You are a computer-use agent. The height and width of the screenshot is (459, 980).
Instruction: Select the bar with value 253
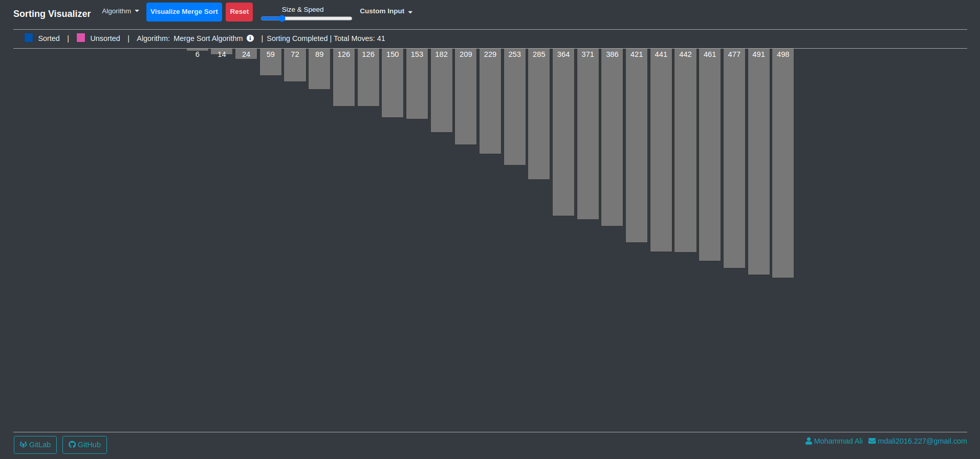coord(515,107)
